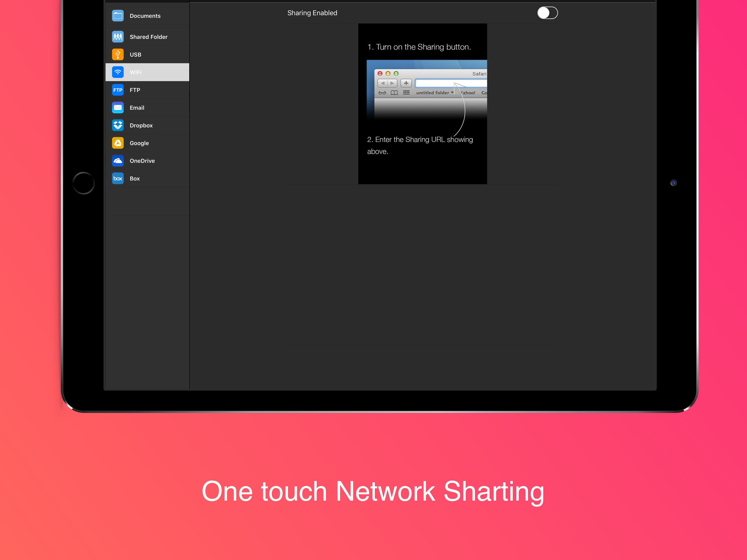
Task: Click the Email label in sidebar
Action: click(x=137, y=108)
